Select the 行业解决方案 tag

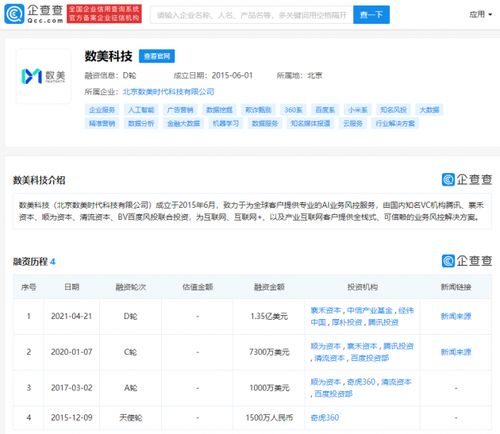(395, 123)
